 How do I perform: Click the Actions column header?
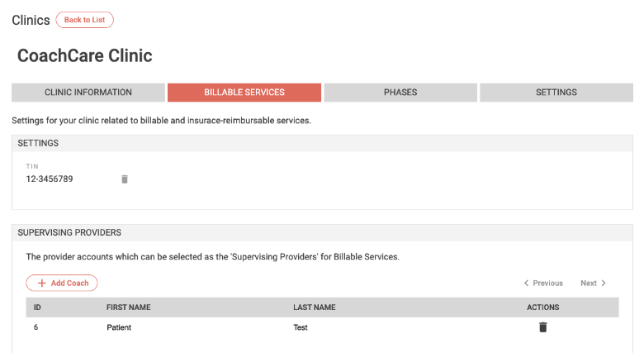pyautogui.click(x=543, y=308)
